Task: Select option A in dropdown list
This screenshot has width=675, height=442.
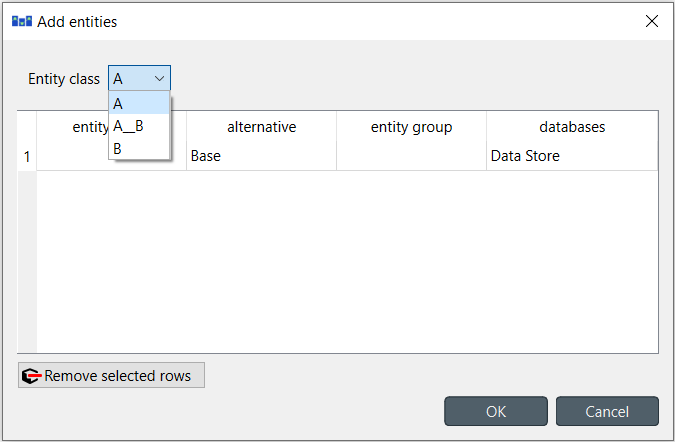Action: click(x=139, y=103)
